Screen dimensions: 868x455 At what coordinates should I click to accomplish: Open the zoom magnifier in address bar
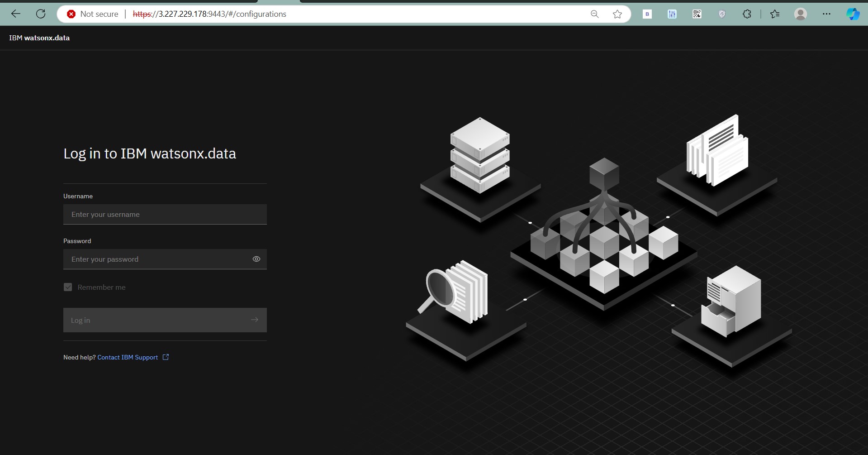pyautogui.click(x=594, y=14)
